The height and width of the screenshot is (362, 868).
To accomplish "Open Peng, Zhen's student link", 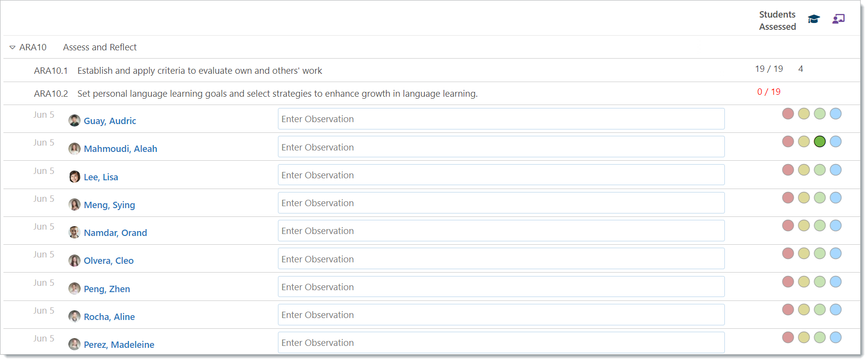I will 106,289.
